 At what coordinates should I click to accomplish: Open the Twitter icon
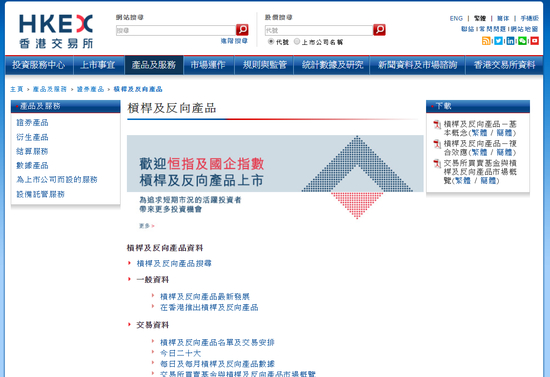[x=498, y=41]
